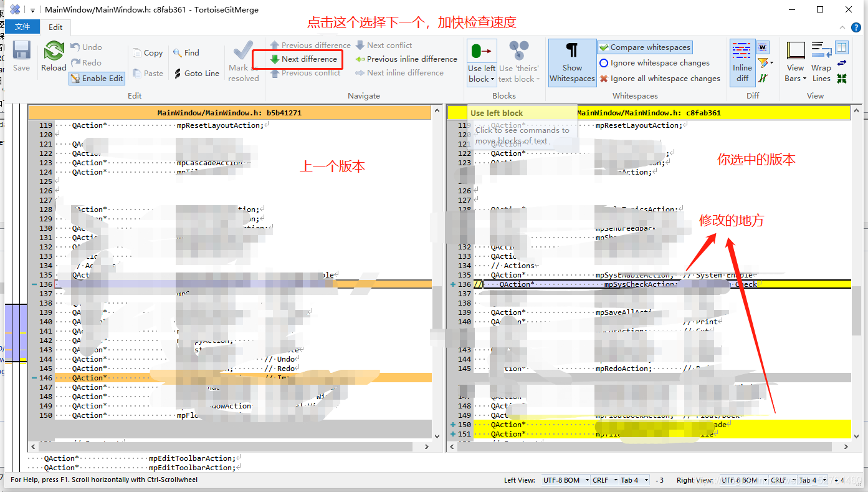Click the mpEditToolbarAction line in bottom pane
This screenshot has height=492, width=868.
(x=142, y=458)
